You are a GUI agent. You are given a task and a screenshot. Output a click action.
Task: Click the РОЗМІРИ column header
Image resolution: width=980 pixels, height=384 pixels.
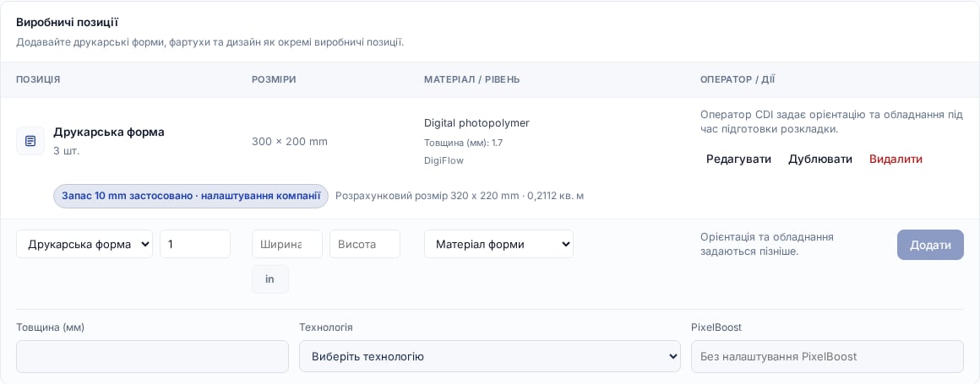(274, 80)
